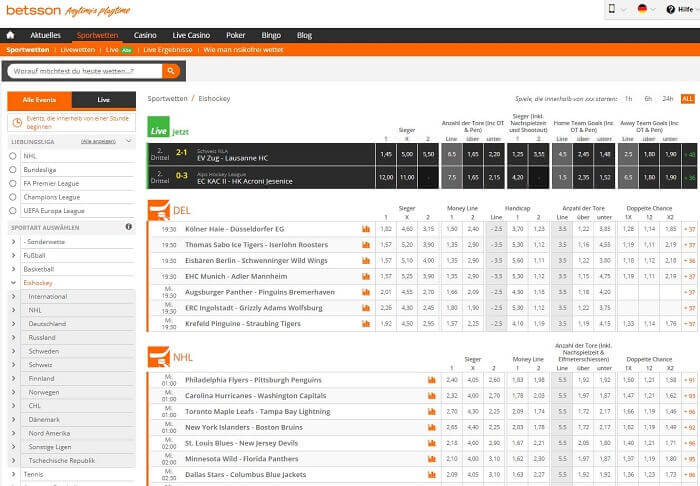Open Aktuelles in main navigation

click(45, 35)
